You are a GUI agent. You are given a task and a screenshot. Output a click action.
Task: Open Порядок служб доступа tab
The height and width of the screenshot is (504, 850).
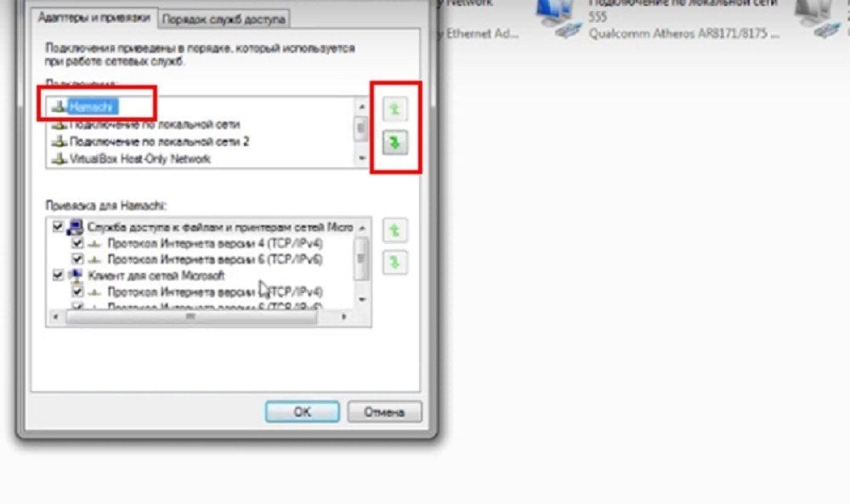[224, 20]
